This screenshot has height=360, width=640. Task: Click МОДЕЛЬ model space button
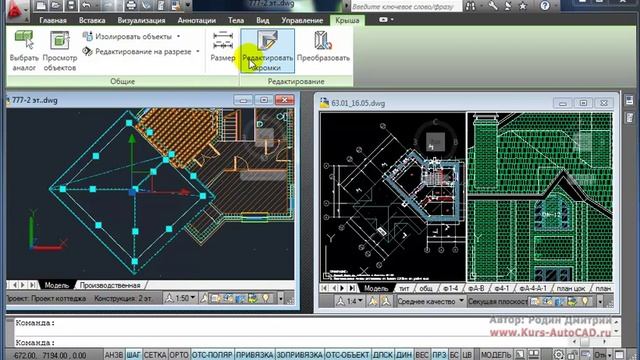pyautogui.click(x=496, y=355)
